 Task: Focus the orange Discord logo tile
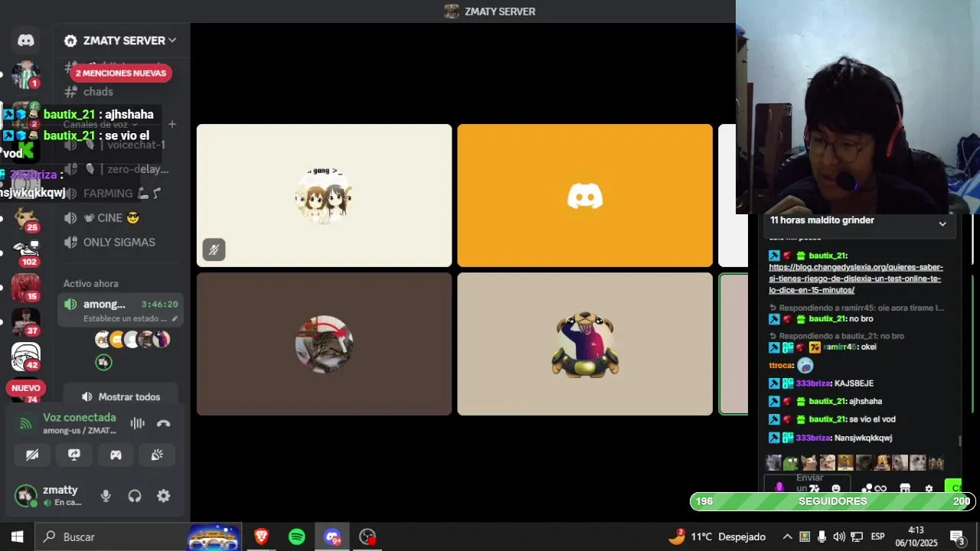click(x=585, y=195)
